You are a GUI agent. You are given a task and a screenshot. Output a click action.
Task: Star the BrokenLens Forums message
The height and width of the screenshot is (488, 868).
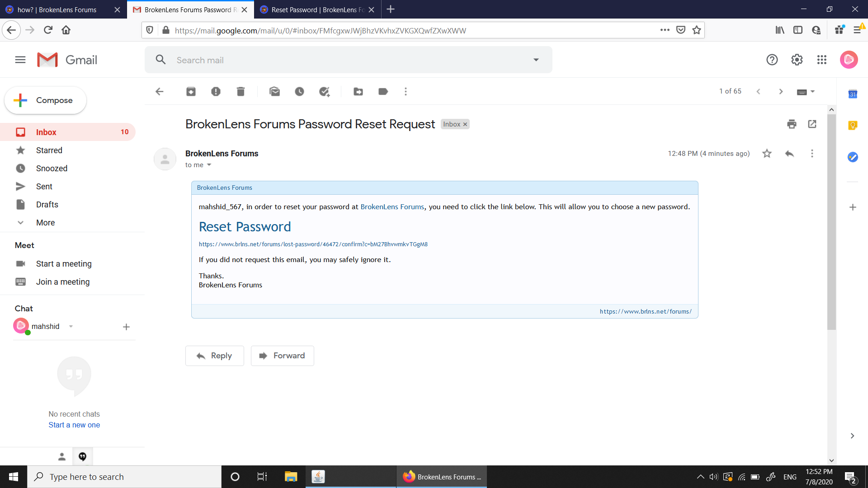tap(767, 154)
